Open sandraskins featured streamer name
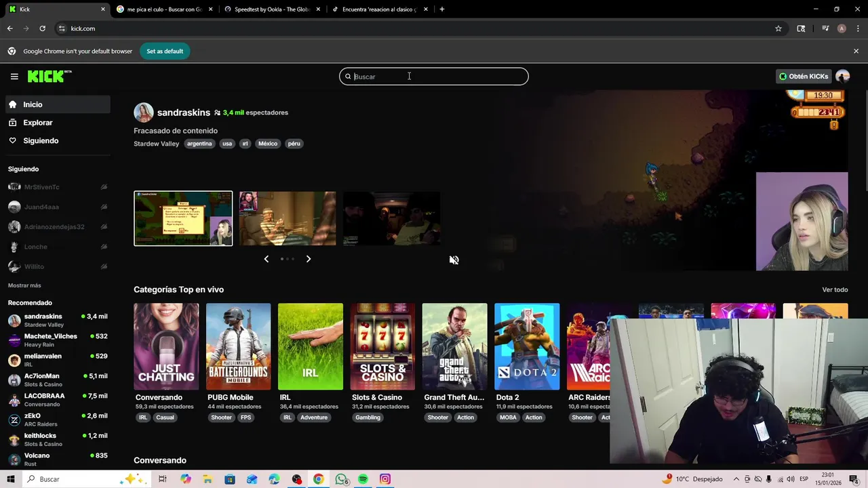The image size is (868, 488). (x=184, y=113)
